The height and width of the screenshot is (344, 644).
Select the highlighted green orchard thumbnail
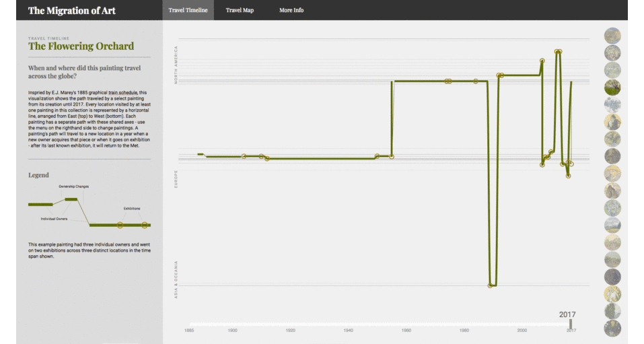(x=612, y=87)
